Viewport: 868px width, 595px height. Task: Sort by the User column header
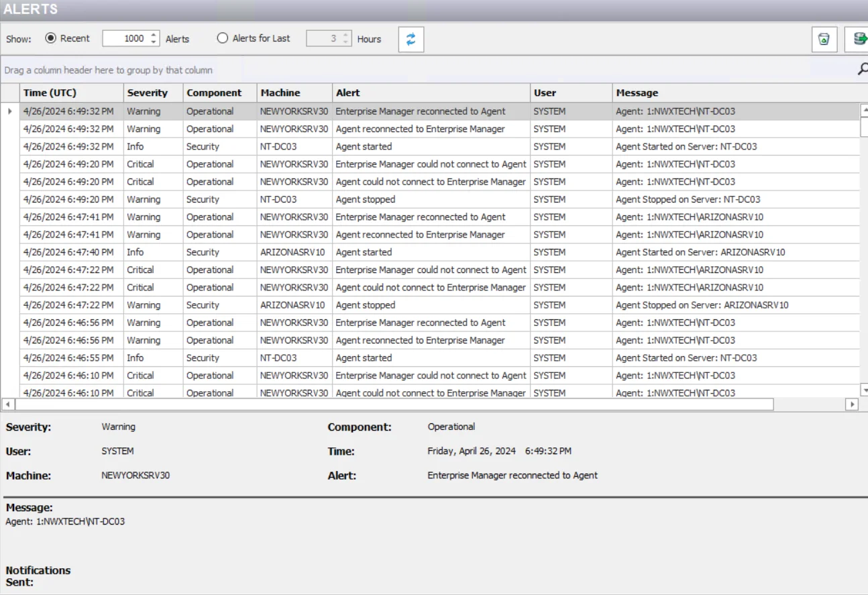571,93
